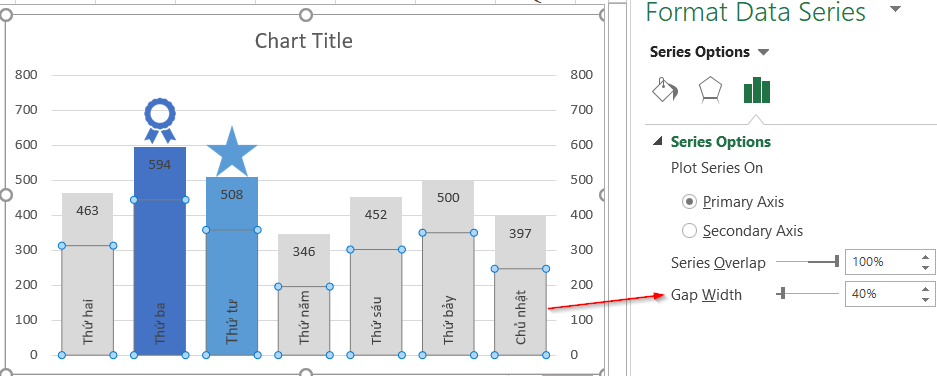Screen dimensions: 937x376
Task: Click the Gap Width slider handle
Action: (782, 293)
